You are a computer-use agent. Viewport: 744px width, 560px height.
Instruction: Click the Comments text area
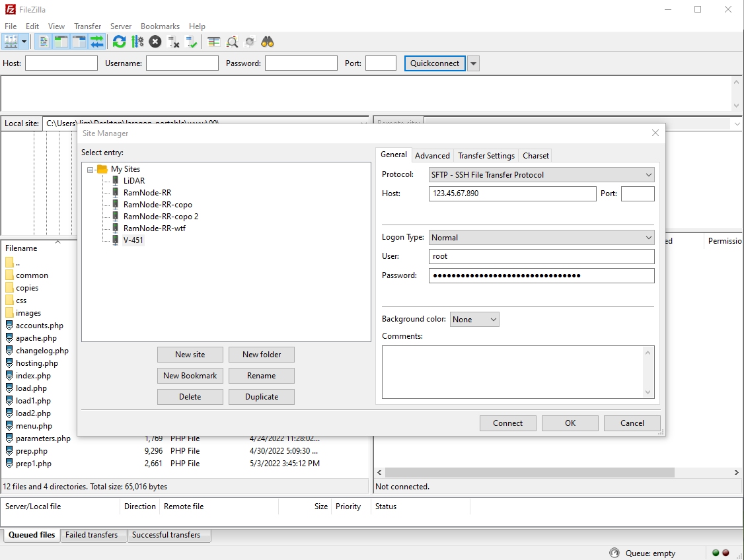pyautogui.click(x=513, y=372)
